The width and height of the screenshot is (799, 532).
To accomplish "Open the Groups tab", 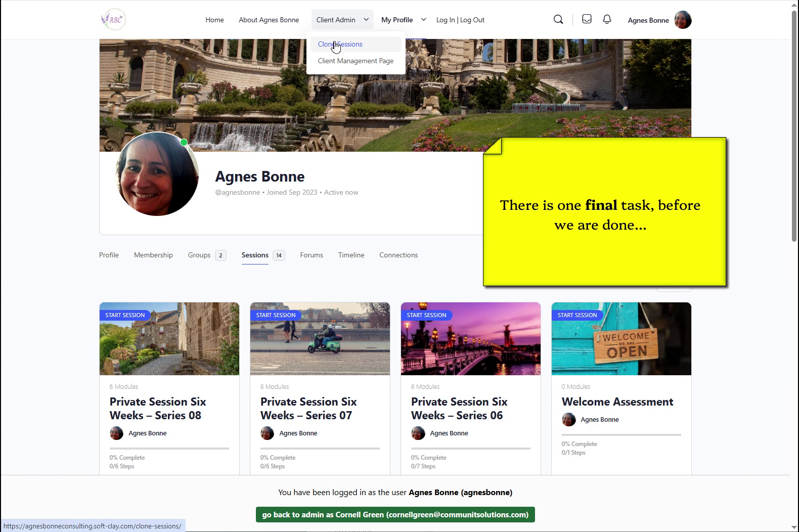I will pos(199,255).
